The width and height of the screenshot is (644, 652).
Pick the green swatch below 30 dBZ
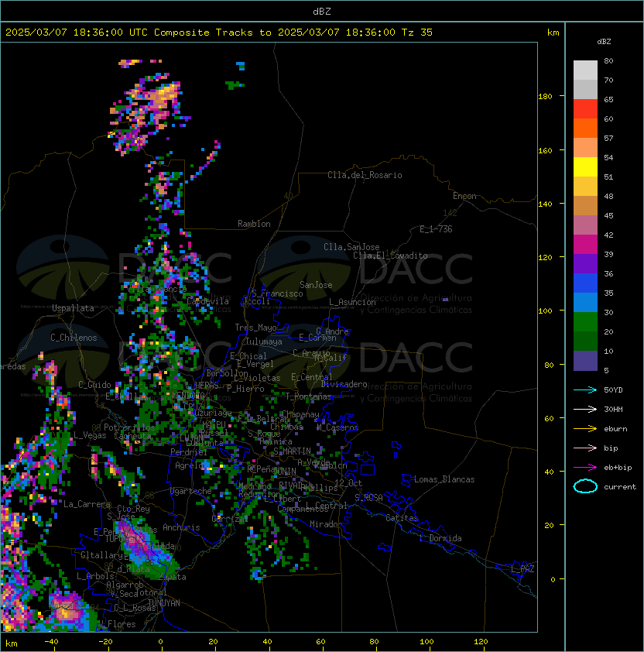click(x=585, y=322)
